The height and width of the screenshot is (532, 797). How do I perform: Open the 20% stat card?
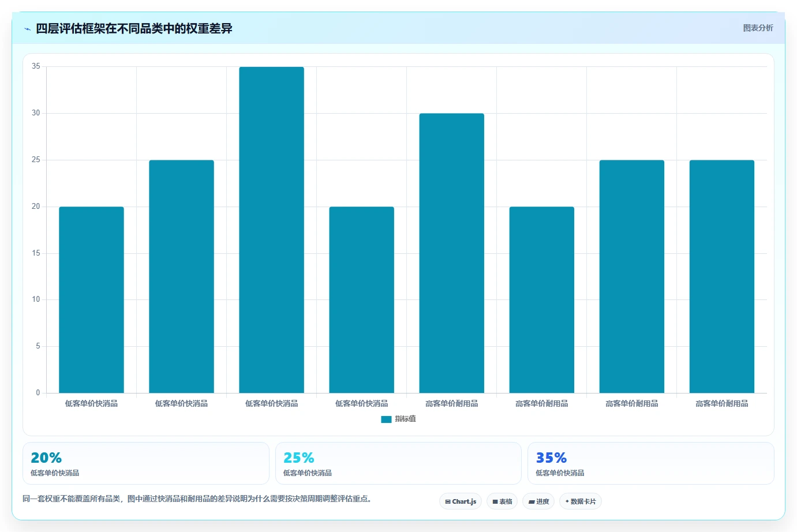pos(145,463)
